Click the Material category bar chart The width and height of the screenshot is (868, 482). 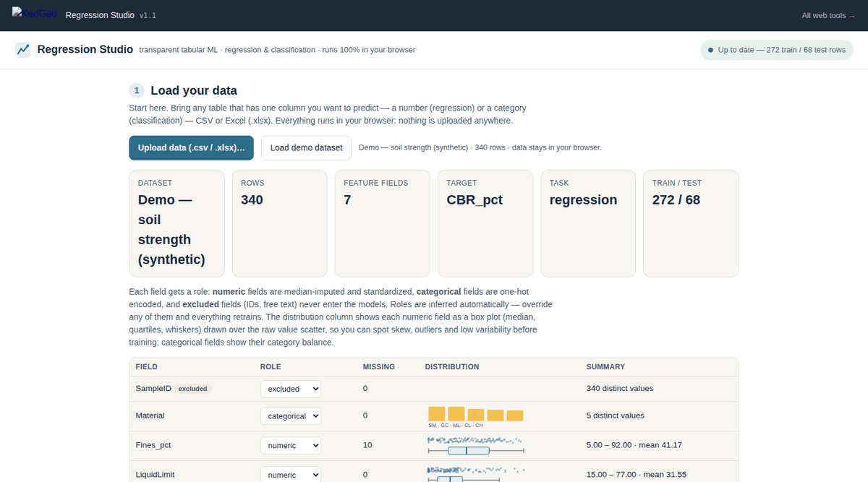(475, 417)
